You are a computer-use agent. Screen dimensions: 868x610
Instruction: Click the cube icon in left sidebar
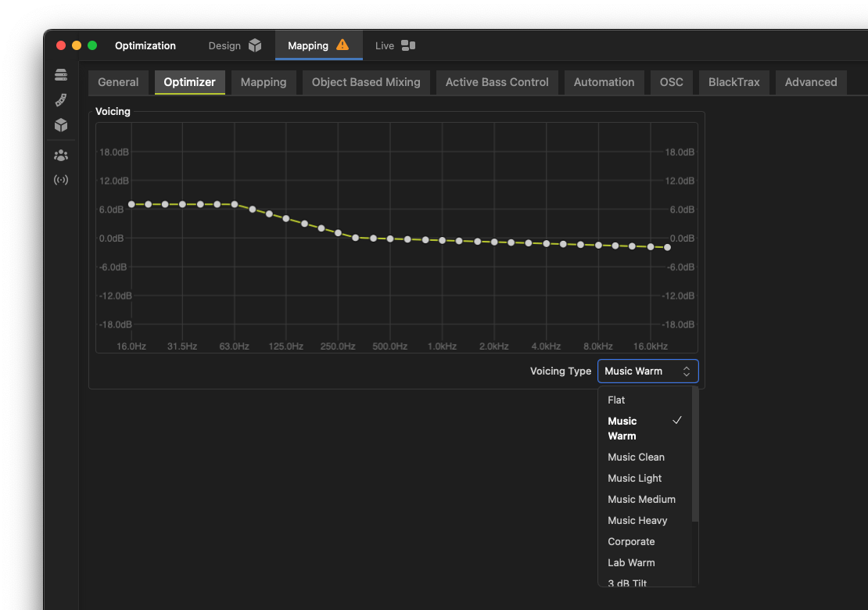pyautogui.click(x=61, y=125)
